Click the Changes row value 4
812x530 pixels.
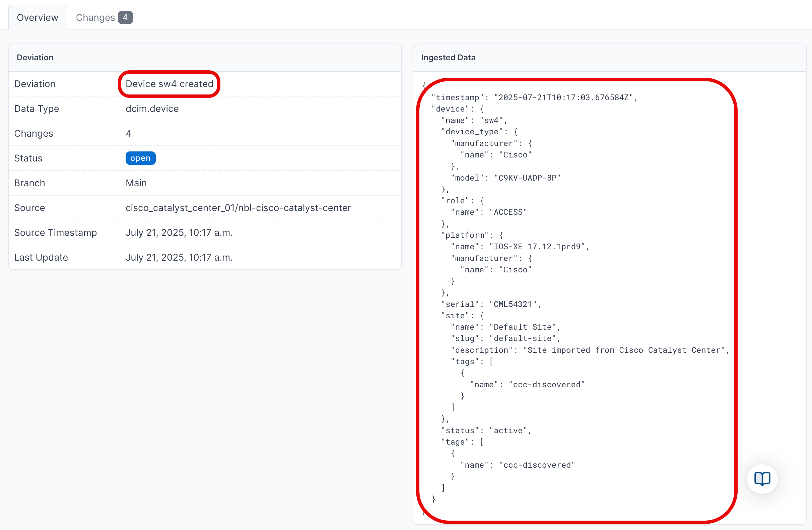pos(128,133)
